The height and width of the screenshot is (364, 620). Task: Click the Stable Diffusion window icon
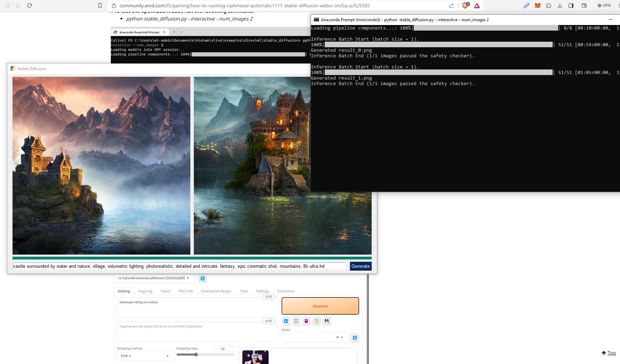pos(13,69)
